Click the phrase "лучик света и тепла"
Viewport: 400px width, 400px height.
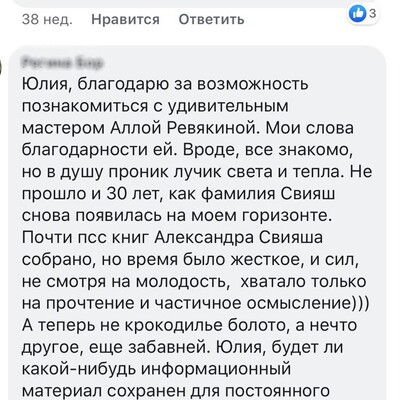coord(260,172)
